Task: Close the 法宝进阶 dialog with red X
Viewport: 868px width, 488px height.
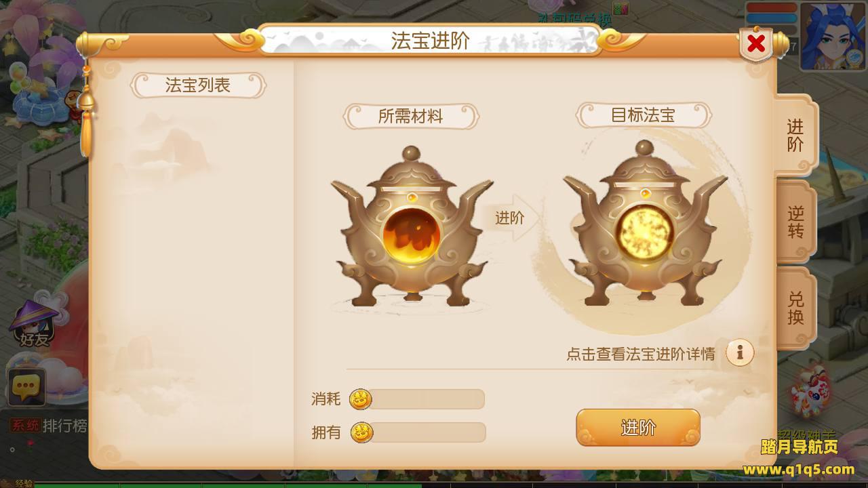Action: 756,45
